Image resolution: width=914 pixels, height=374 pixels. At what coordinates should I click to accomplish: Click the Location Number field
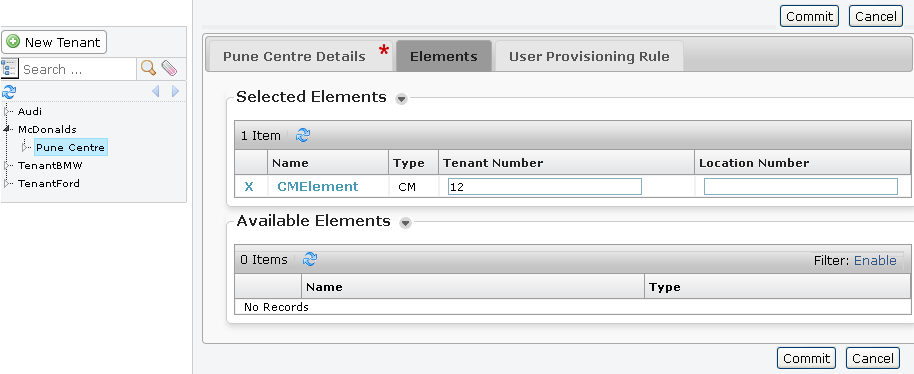click(x=801, y=186)
